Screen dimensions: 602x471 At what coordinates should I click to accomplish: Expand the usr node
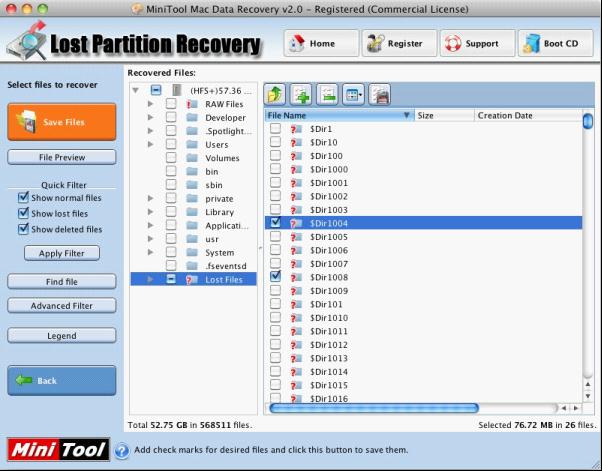point(150,239)
